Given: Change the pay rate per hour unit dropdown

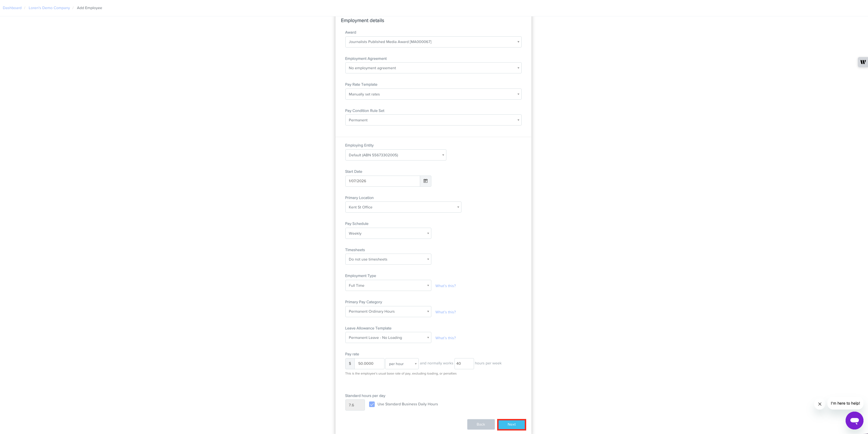Looking at the screenshot, I should [x=402, y=364].
